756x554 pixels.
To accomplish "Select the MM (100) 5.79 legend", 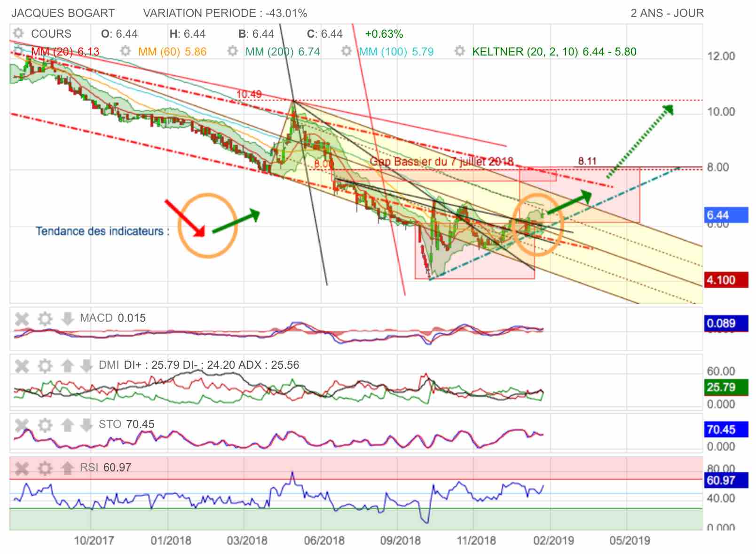I will 396,51.
